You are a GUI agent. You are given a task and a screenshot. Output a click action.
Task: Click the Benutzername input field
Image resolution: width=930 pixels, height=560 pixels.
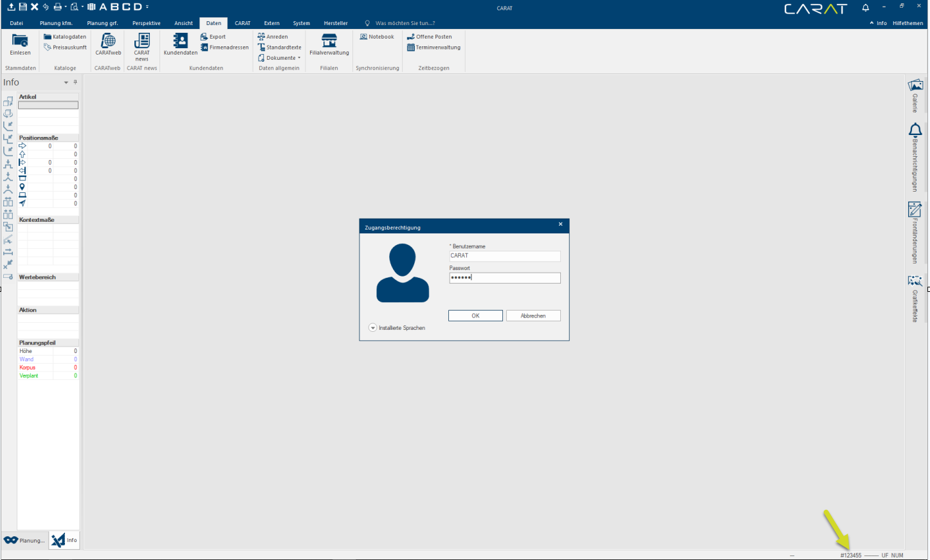click(x=505, y=256)
